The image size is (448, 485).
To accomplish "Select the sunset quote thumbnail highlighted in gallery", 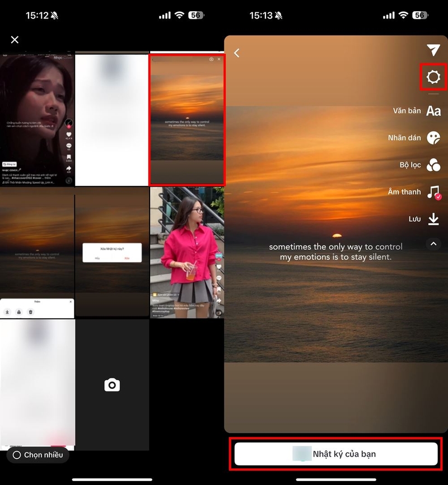I will (187, 120).
